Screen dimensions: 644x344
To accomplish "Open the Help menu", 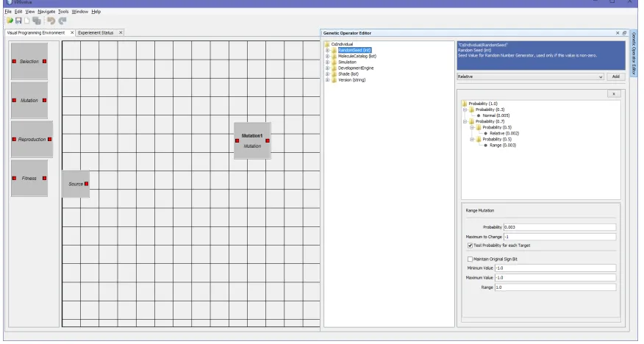I will click(96, 12).
